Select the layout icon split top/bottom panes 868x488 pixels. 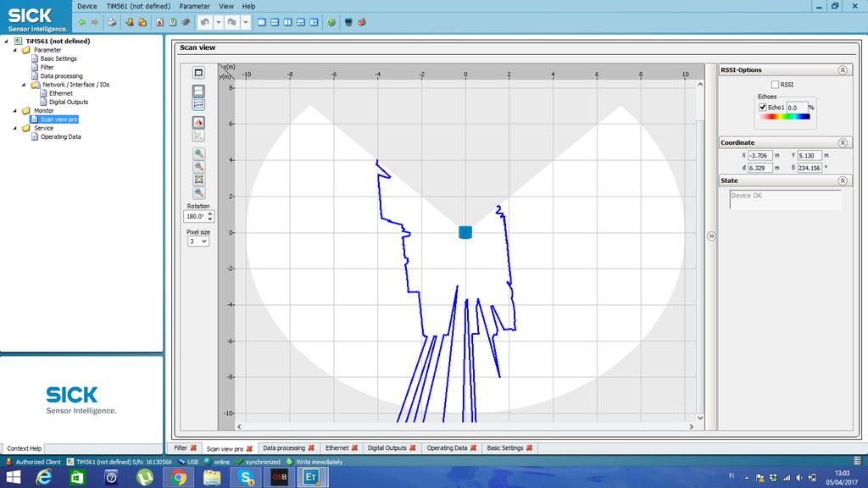301,22
